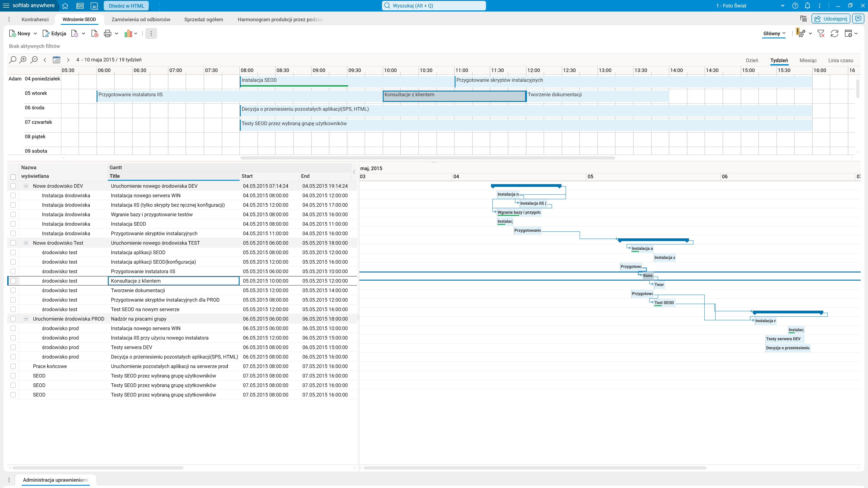Image resolution: width=868 pixels, height=488 pixels.
Task: Collapse the Uruchomienie środowiska PROD group
Action: (26, 319)
